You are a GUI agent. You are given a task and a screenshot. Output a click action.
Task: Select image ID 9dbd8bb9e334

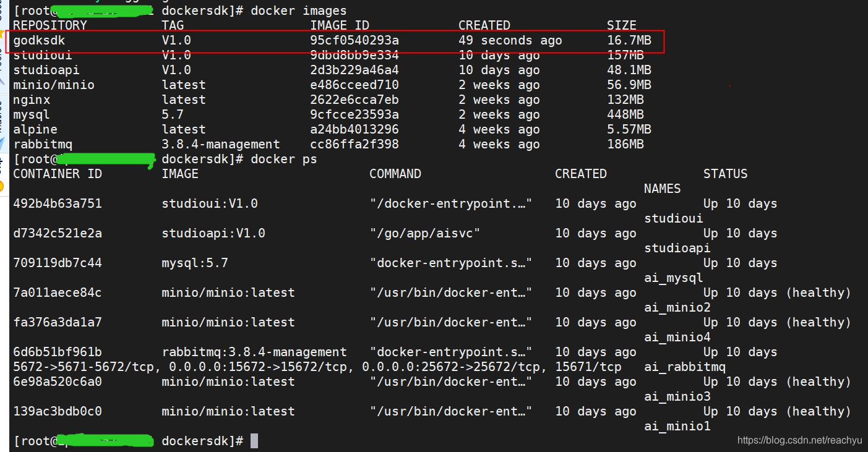click(355, 55)
